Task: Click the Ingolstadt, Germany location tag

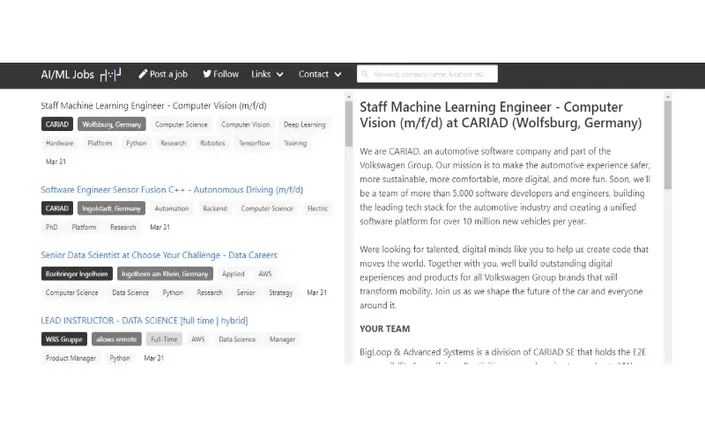Action: click(x=111, y=209)
